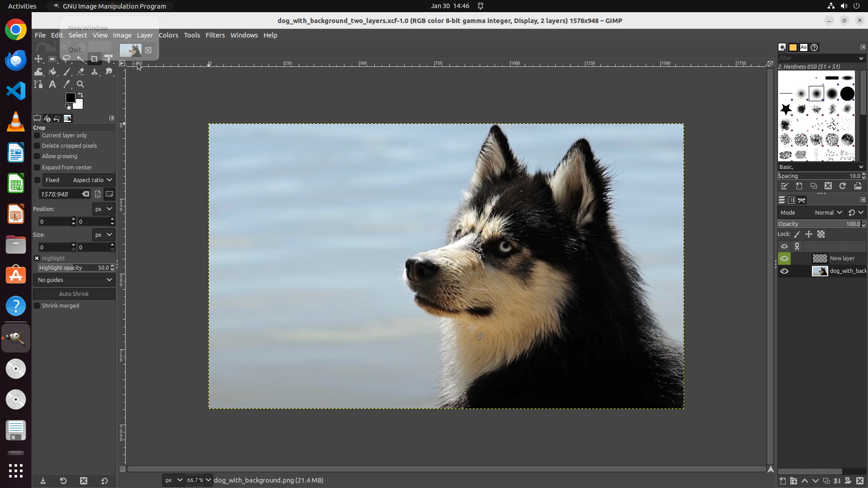Open the Undo History tab

[x=57, y=118]
